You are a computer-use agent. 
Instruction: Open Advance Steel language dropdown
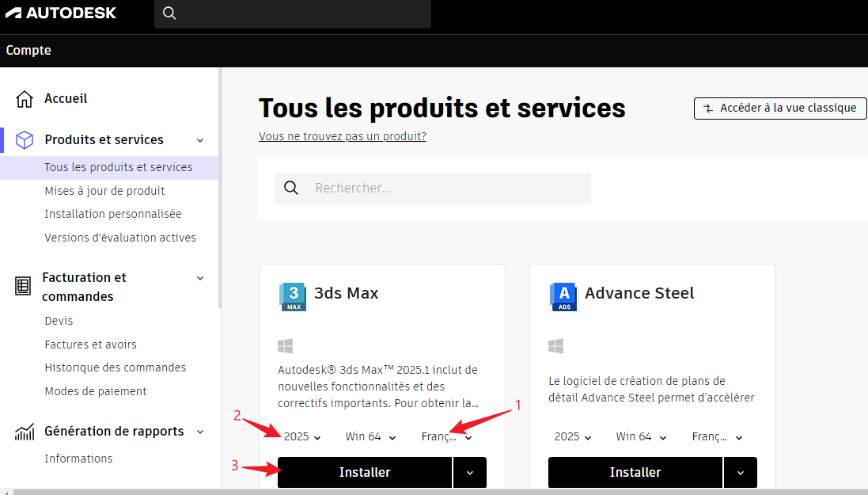717,437
